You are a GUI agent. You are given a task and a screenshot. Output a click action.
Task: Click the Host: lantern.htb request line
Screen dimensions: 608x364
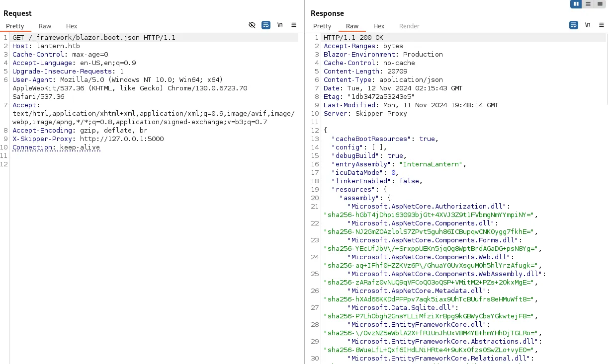coord(46,46)
